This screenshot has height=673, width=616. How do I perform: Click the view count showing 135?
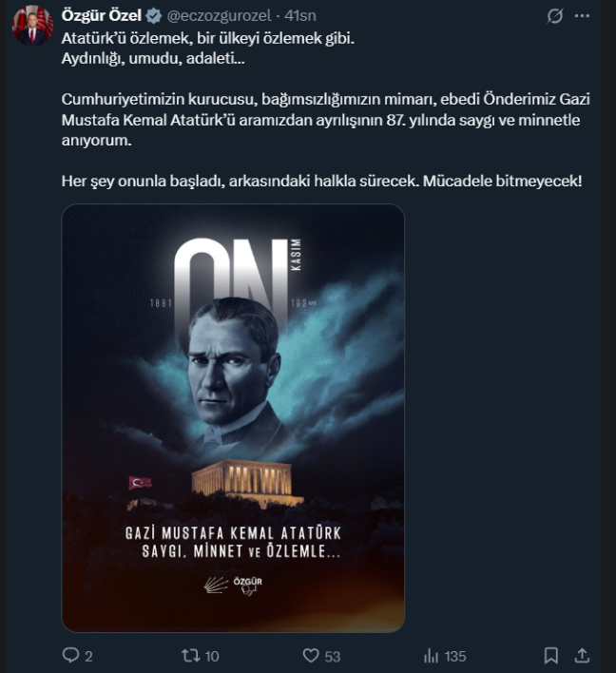tap(455, 656)
